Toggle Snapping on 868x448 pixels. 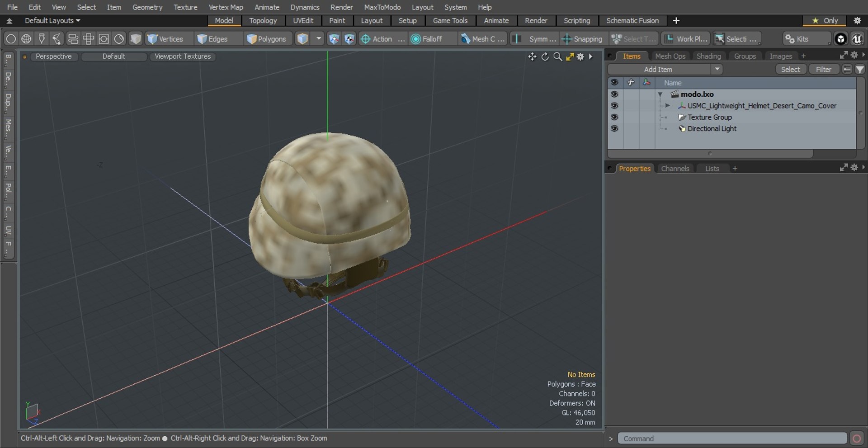(x=582, y=39)
